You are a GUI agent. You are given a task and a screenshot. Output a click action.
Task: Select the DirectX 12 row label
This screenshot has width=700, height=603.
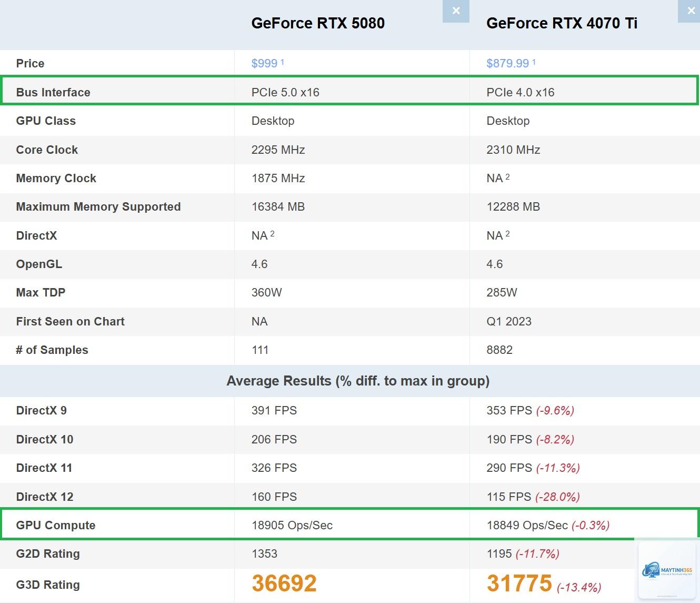[44, 497]
